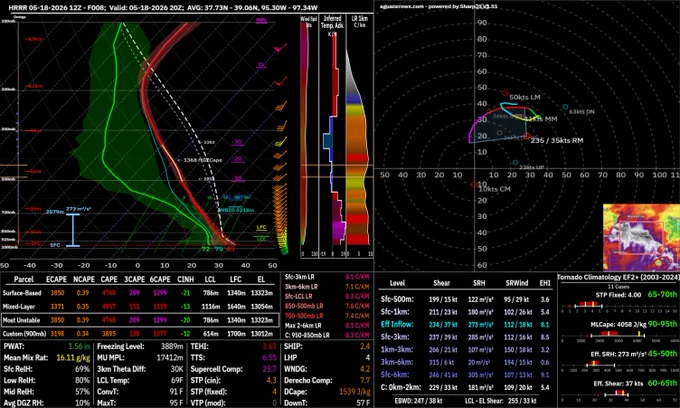Click Mixed-Layer ECAPE value 3371
680x408 pixels.
tap(57, 307)
